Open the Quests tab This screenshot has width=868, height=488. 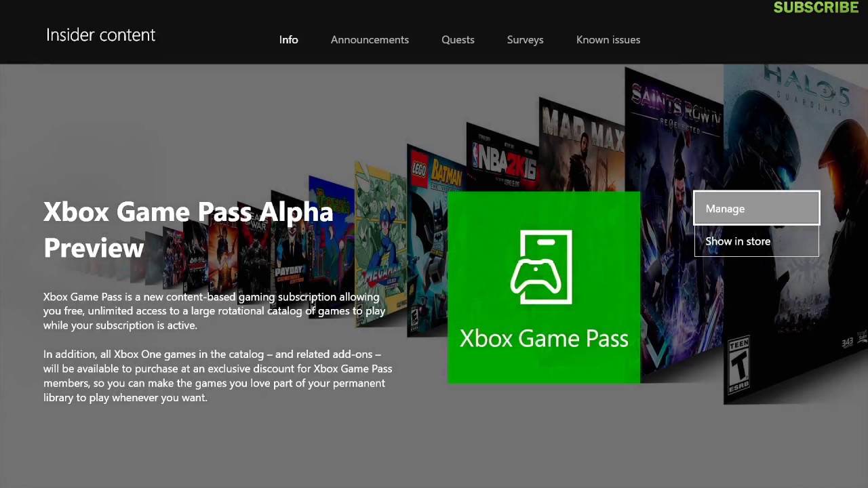pyautogui.click(x=458, y=40)
